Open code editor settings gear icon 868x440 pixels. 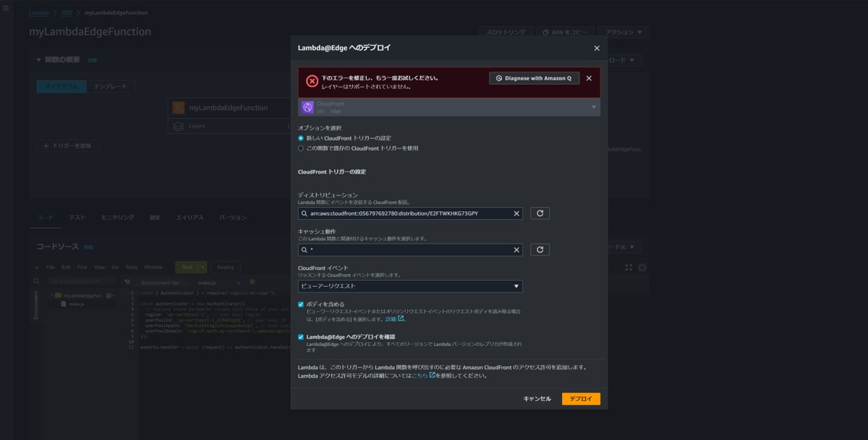(x=642, y=267)
